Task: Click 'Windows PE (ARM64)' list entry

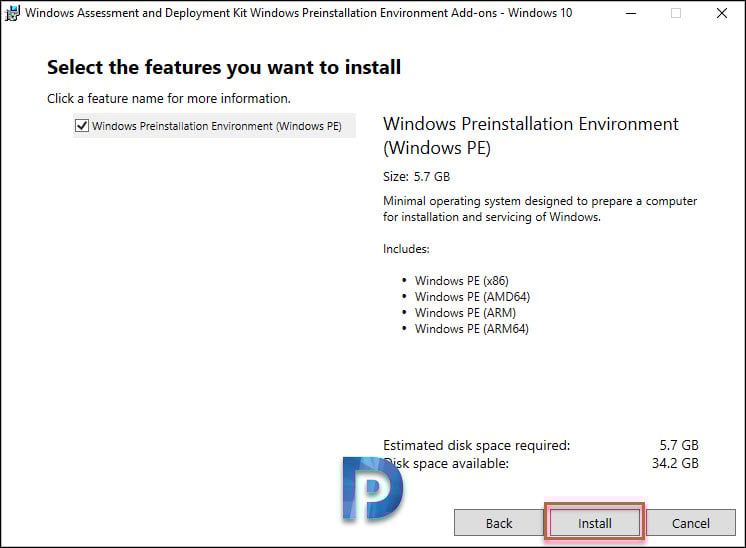Action: point(471,329)
